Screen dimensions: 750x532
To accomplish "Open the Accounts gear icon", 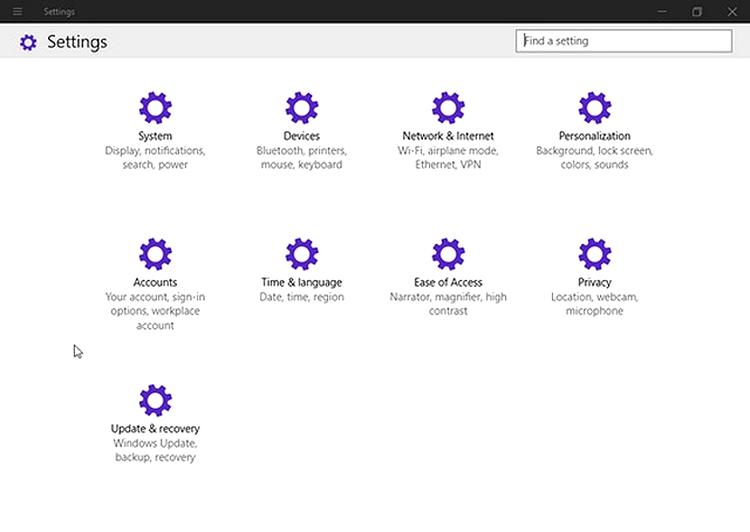I will [155, 254].
